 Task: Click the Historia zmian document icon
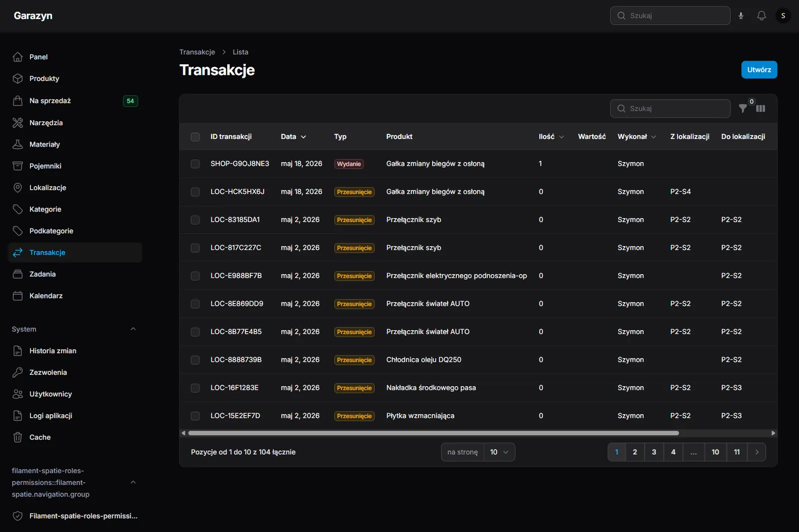tap(17, 351)
